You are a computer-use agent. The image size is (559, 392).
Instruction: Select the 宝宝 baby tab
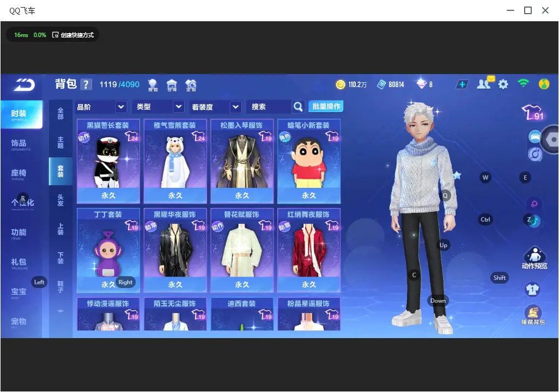tap(19, 292)
